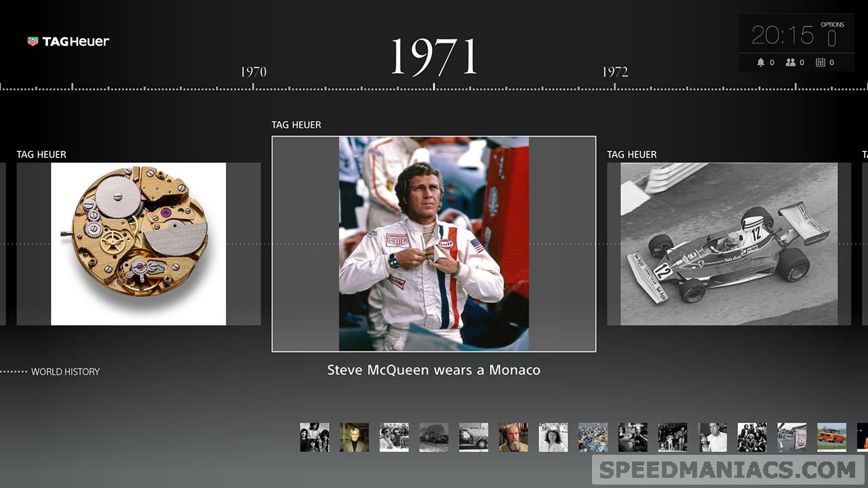868x488 pixels.
Task: Select the watch movement card
Action: pyautogui.click(x=138, y=244)
